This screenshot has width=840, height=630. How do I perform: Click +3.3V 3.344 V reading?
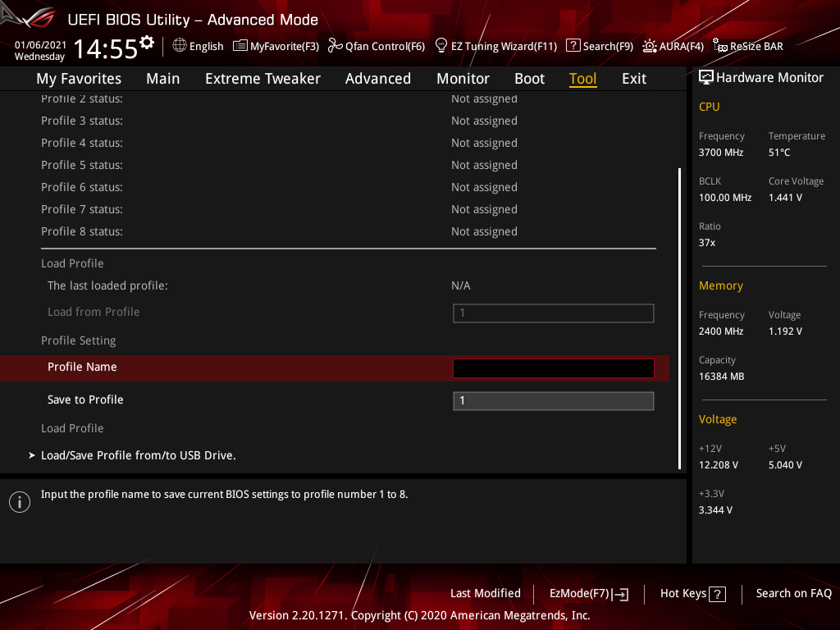pyautogui.click(x=715, y=510)
